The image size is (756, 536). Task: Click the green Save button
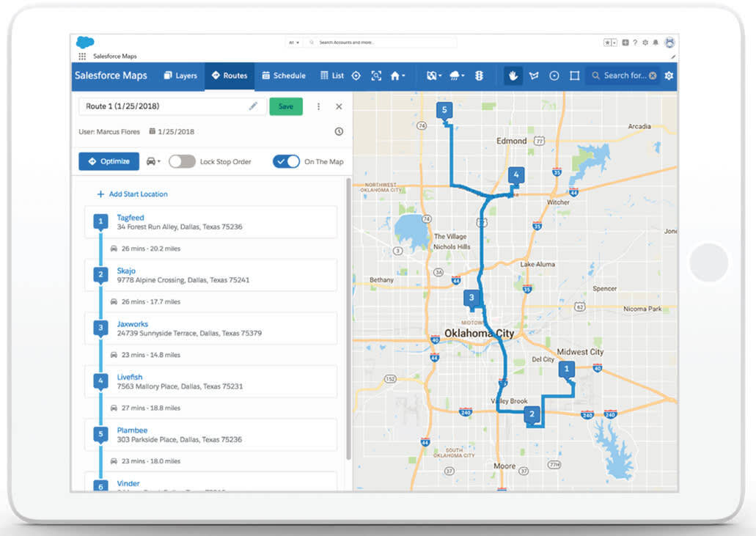286,106
